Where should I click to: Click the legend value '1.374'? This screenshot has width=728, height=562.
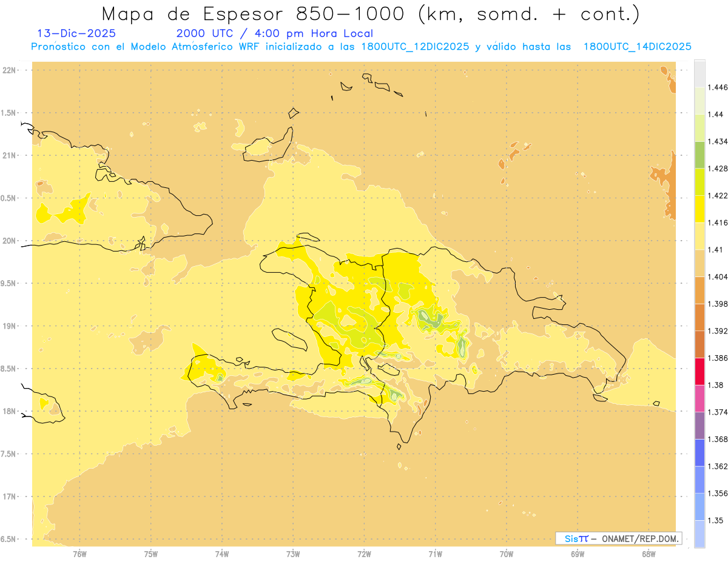pos(717,412)
